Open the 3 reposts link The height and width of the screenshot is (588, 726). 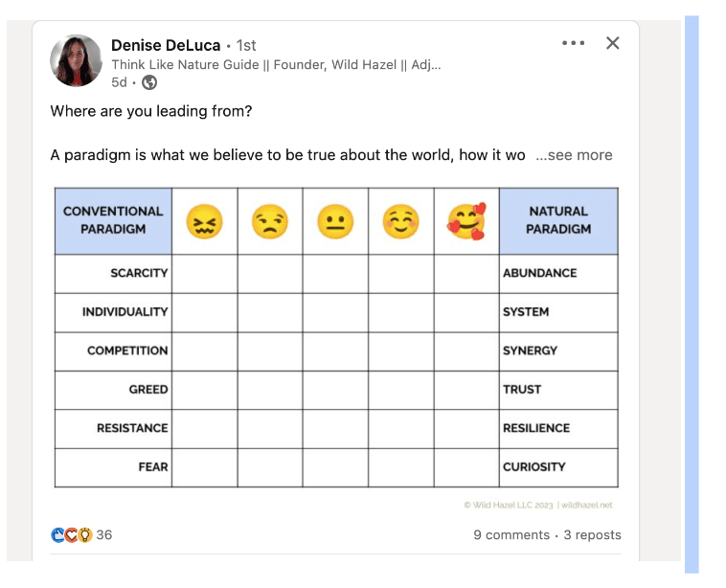click(x=592, y=534)
